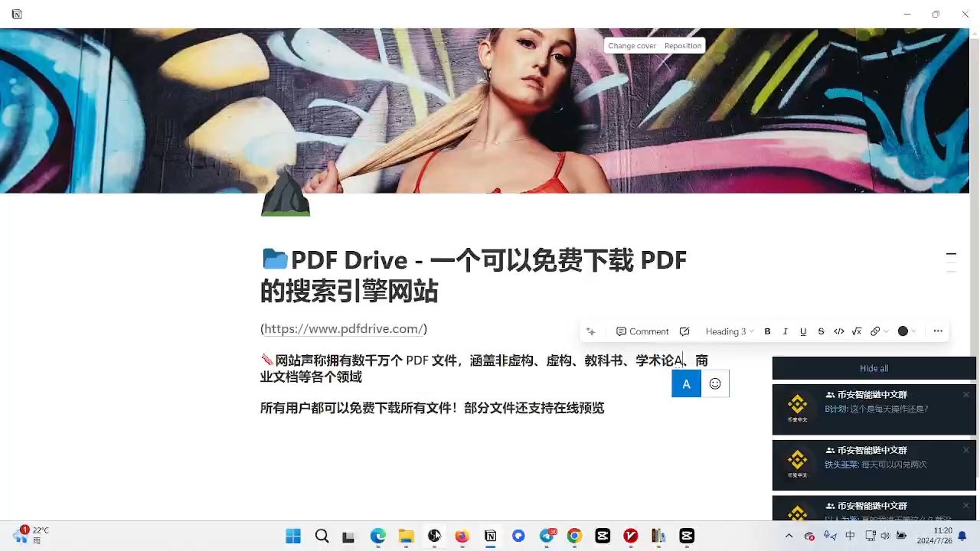Image resolution: width=980 pixels, height=551 pixels.
Task: Toggle underline formatting
Action: tap(803, 331)
